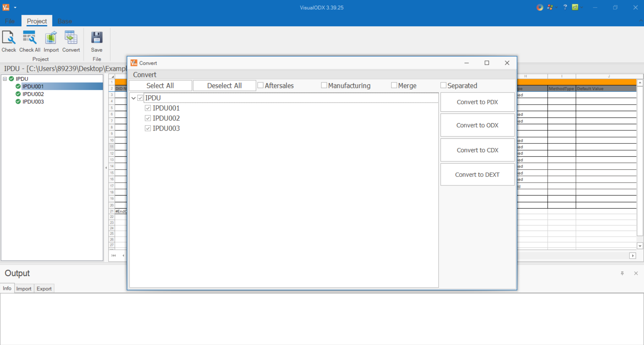Select IPDU003 in the project tree

(33, 102)
